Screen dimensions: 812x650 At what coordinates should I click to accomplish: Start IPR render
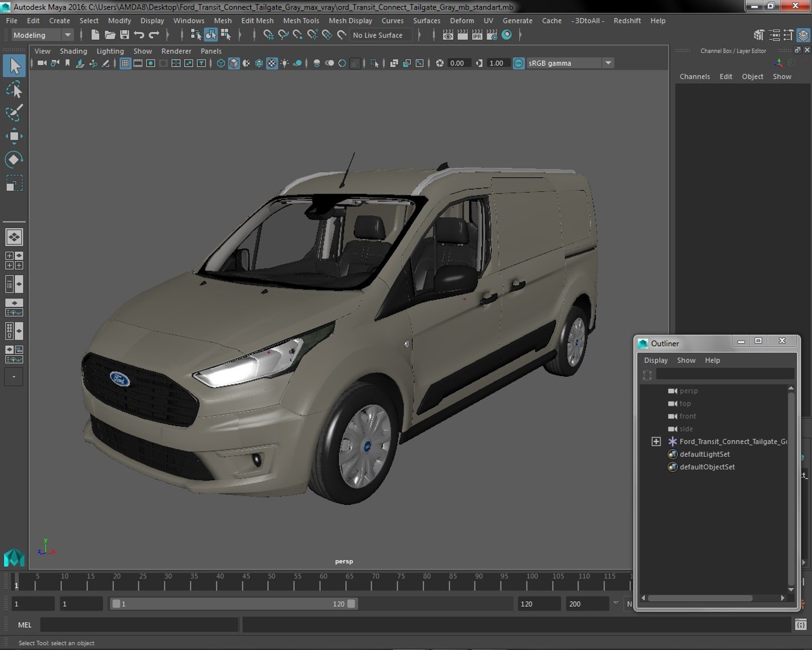point(477,35)
